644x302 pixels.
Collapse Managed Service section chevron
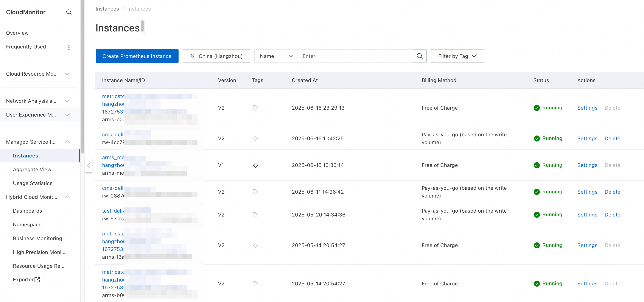[x=67, y=142]
